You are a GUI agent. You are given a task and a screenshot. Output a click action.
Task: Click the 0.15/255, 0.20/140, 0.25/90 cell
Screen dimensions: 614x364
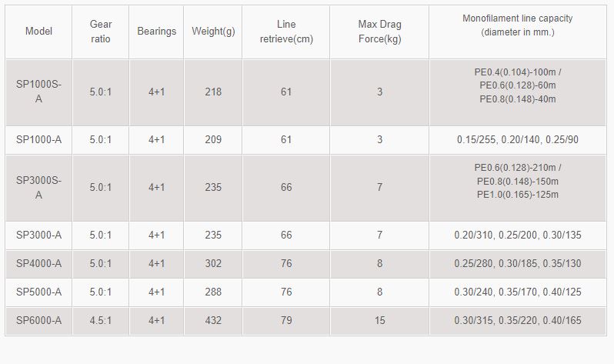[x=517, y=140]
